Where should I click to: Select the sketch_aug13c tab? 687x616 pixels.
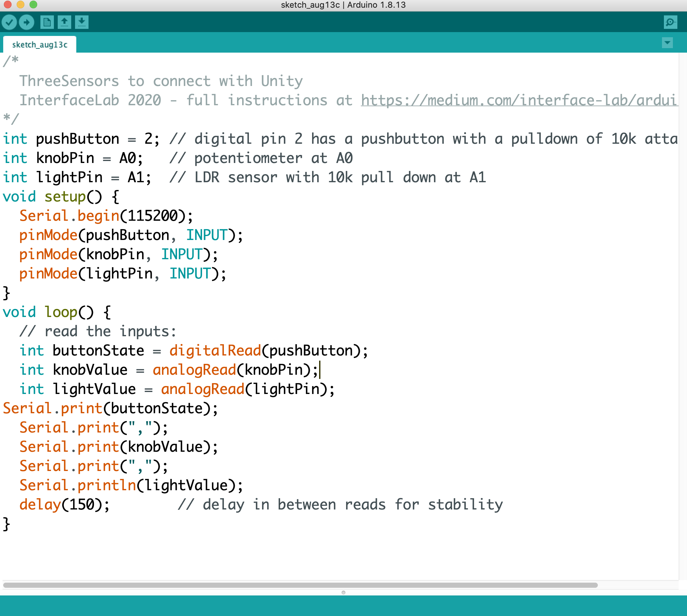(39, 45)
